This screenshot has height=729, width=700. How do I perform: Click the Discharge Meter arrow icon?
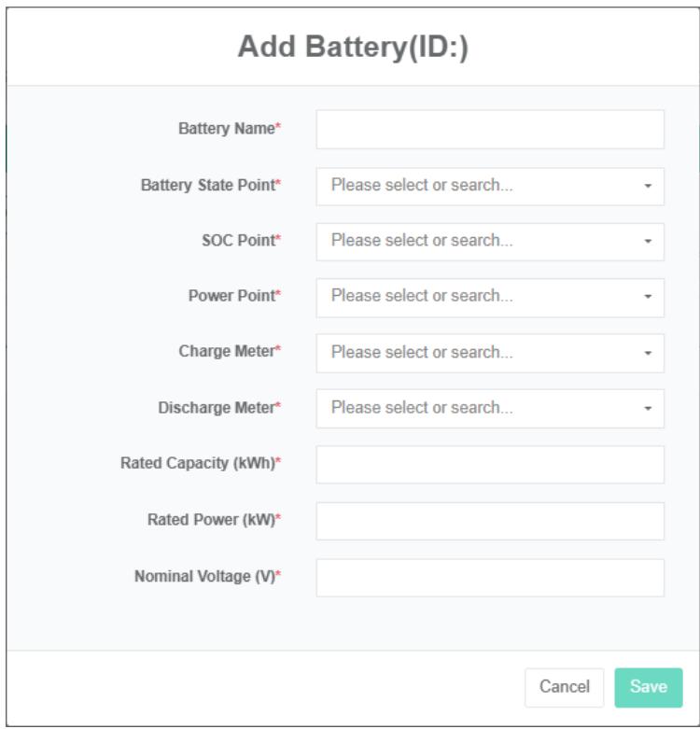point(648,408)
